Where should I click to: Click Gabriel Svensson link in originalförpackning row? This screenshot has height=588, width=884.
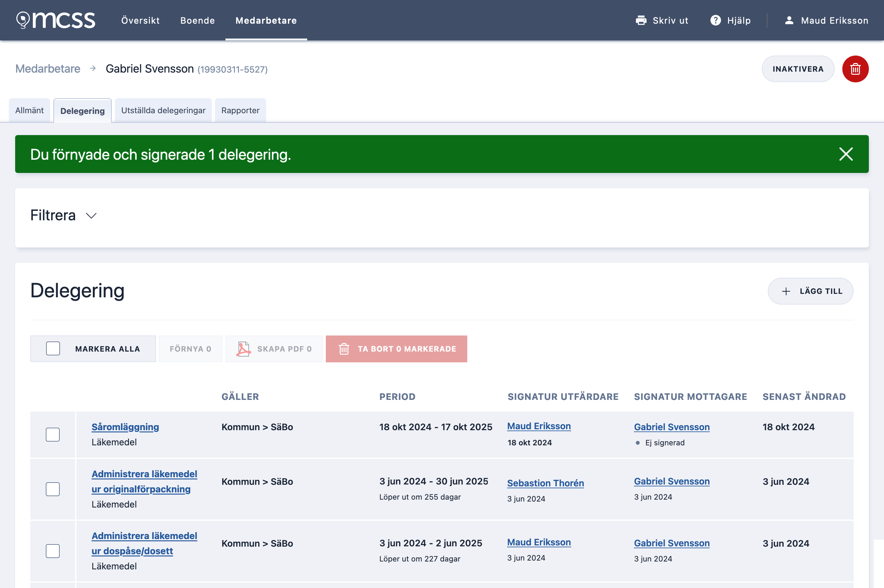[x=672, y=481]
